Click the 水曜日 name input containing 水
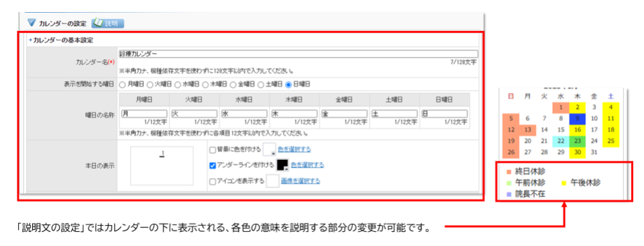 click(x=244, y=114)
